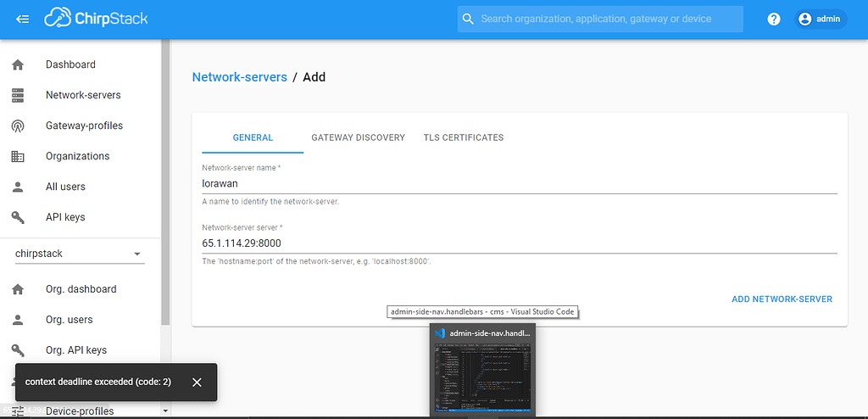Open Org. dashboard in the sidebar
868x419 pixels.
coord(81,289)
